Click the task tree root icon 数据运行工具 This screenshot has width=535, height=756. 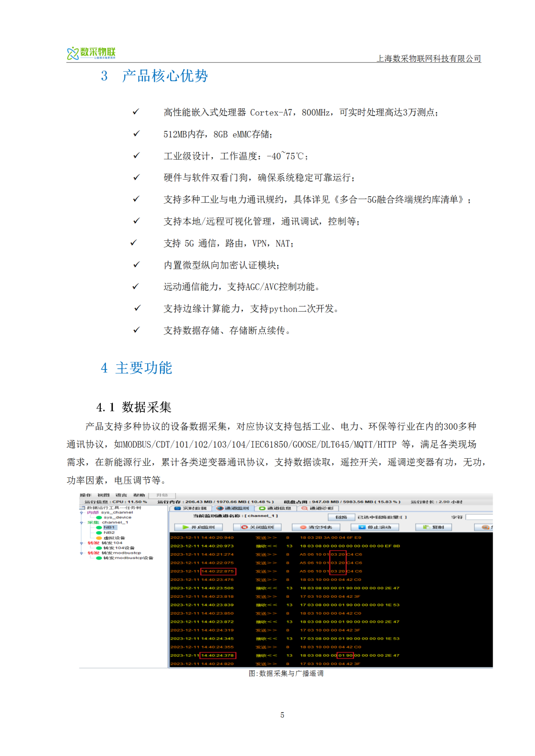[82, 508]
